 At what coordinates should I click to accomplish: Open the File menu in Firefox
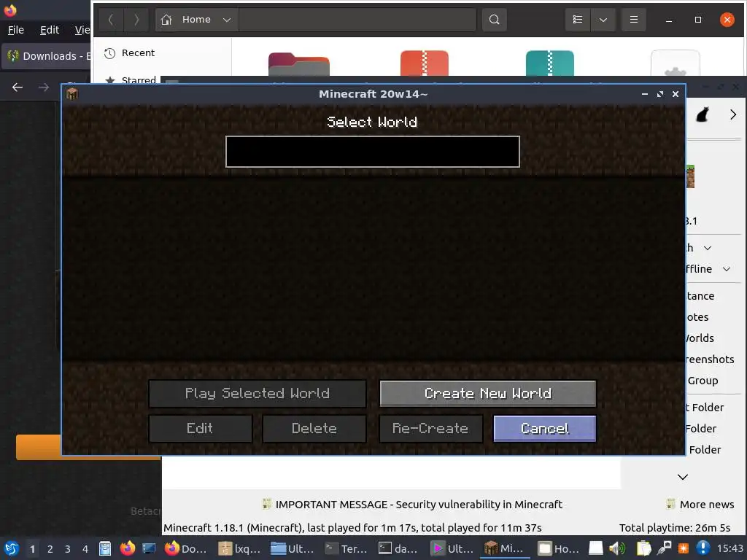pos(16,30)
